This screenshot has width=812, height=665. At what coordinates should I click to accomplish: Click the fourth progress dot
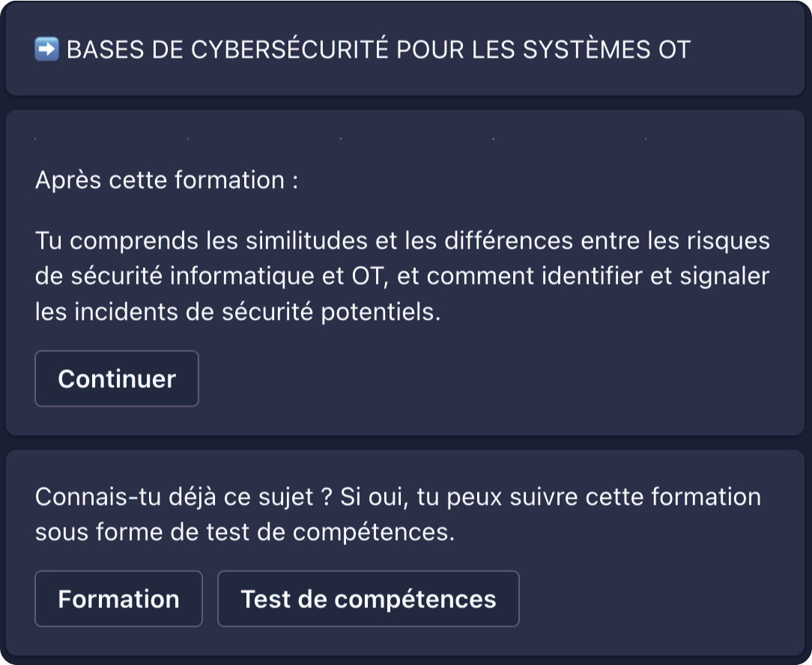[493, 139]
